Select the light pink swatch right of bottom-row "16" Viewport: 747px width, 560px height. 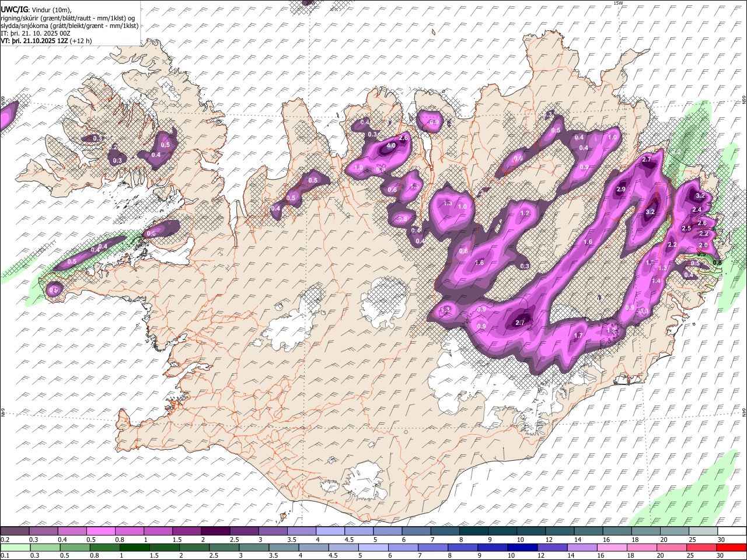(x=612, y=548)
